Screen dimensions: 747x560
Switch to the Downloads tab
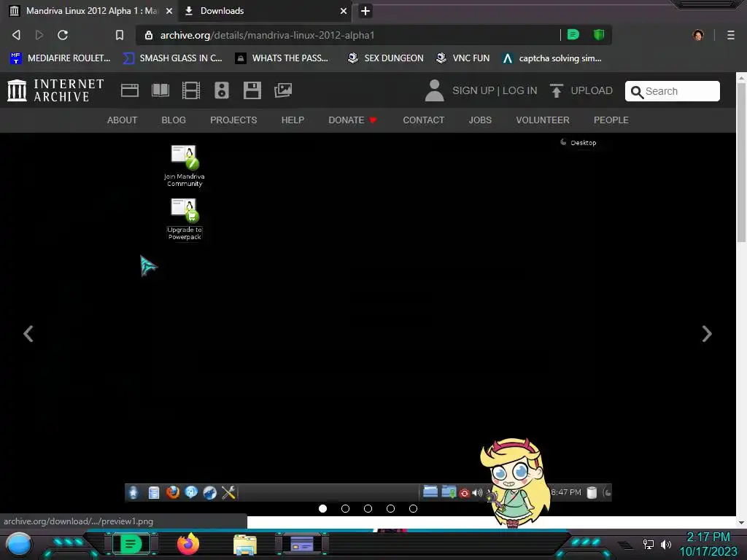coord(266,10)
